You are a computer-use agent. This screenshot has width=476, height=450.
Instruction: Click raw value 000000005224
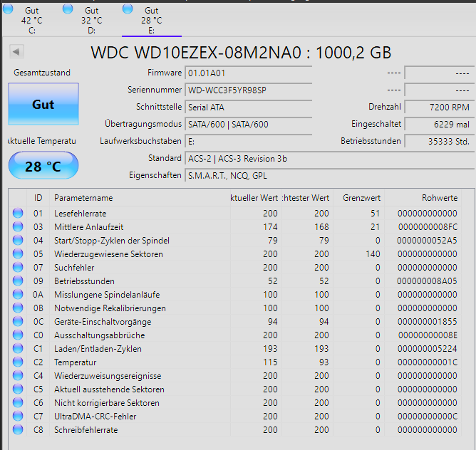pyautogui.click(x=427, y=349)
